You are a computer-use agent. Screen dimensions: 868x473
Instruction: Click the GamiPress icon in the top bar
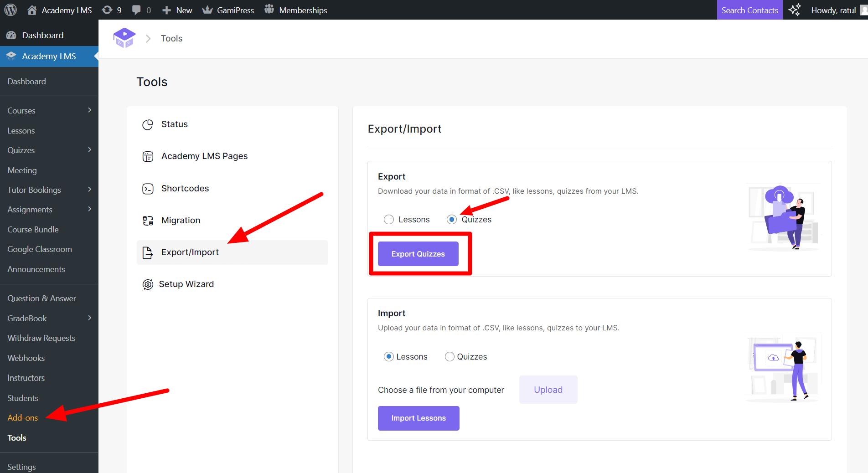pyautogui.click(x=208, y=10)
